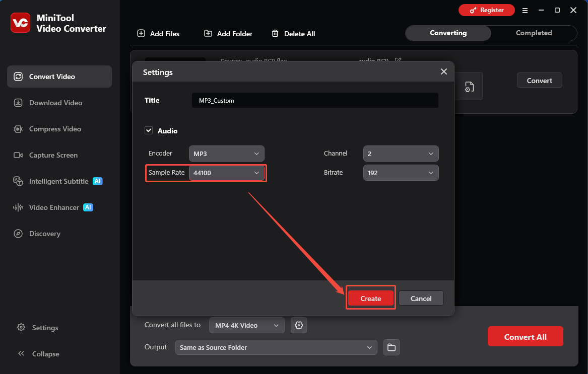Open the MP4 4K Video format dropdown
588x374 pixels.
[x=247, y=325]
